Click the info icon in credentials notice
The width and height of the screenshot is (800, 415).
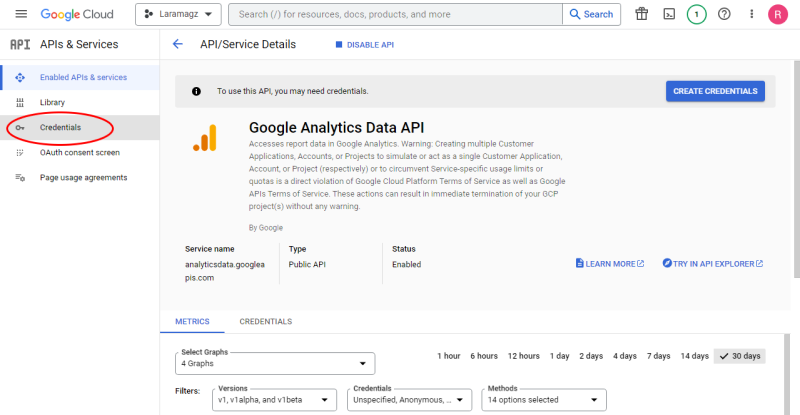(196, 91)
